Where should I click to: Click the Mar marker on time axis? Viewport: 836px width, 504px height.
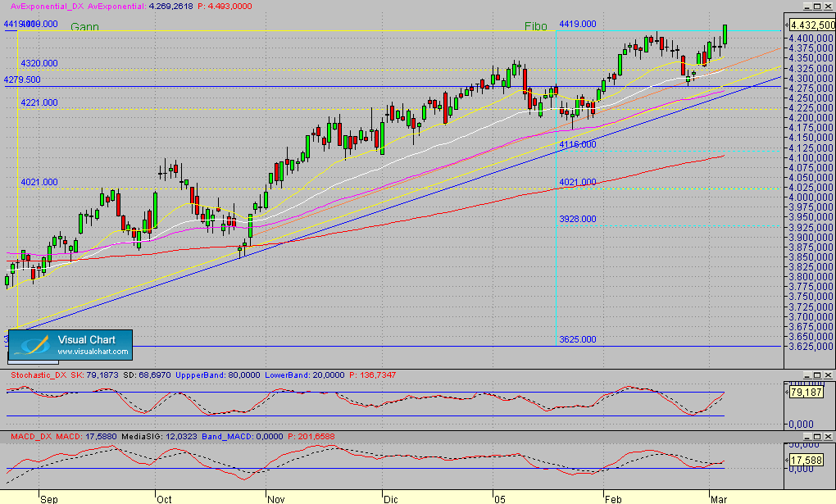[x=719, y=499]
